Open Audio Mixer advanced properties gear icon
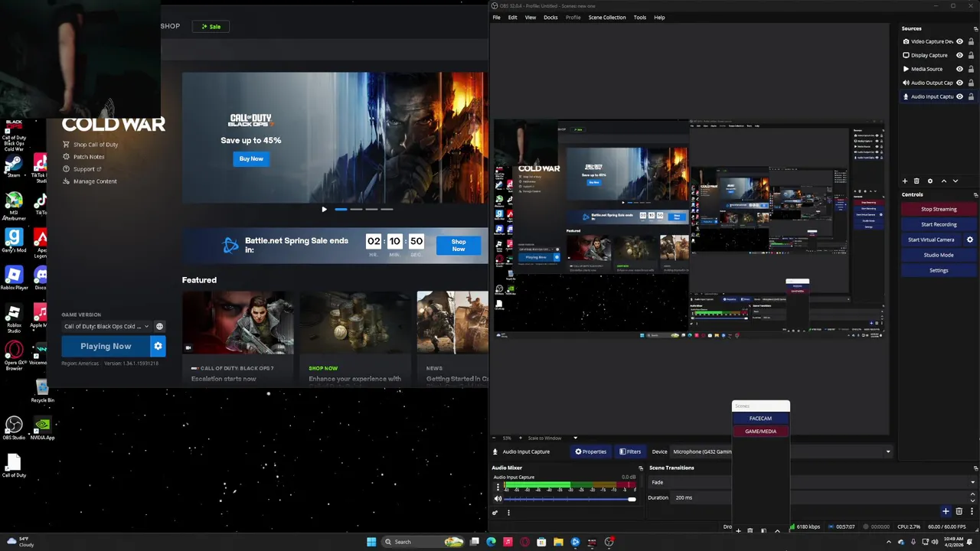This screenshot has height=551, width=980. point(495,513)
